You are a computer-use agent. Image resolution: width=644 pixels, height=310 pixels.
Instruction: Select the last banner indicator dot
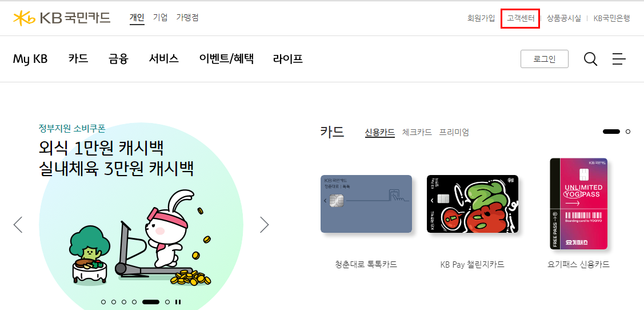[167, 302]
